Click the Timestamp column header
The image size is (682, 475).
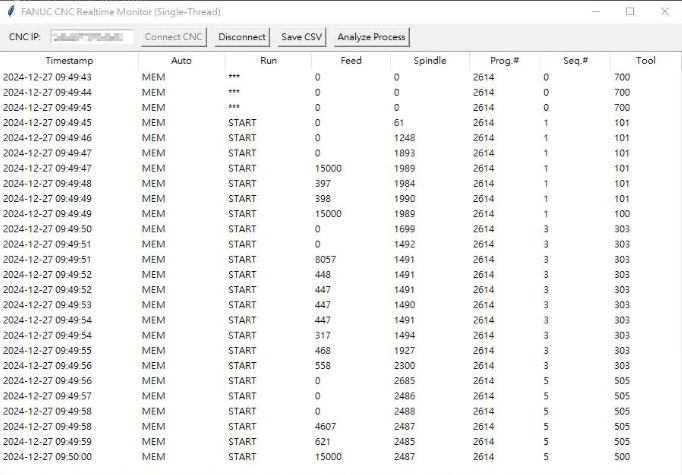coord(69,61)
